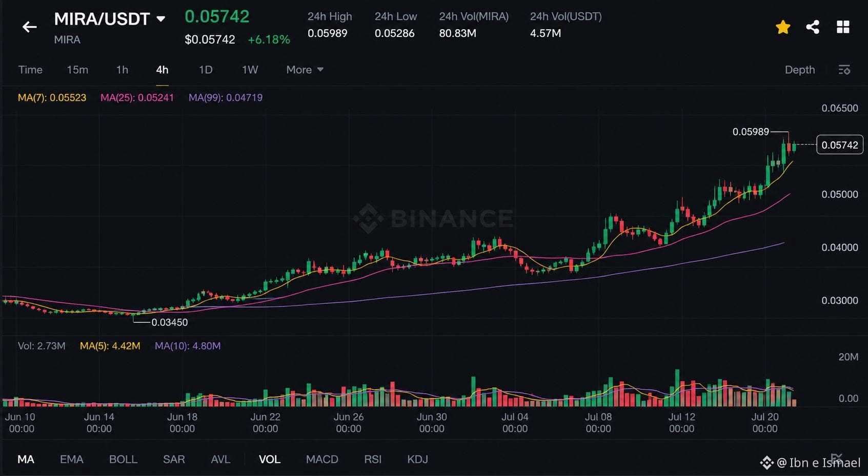Screen dimensions: 868x476
Task: Select the 4h interval tab
Action: click(x=162, y=70)
